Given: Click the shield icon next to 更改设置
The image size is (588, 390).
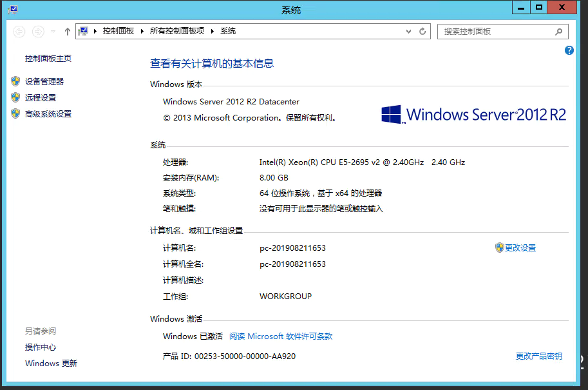Looking at the screenshot, I should (500, 248).
